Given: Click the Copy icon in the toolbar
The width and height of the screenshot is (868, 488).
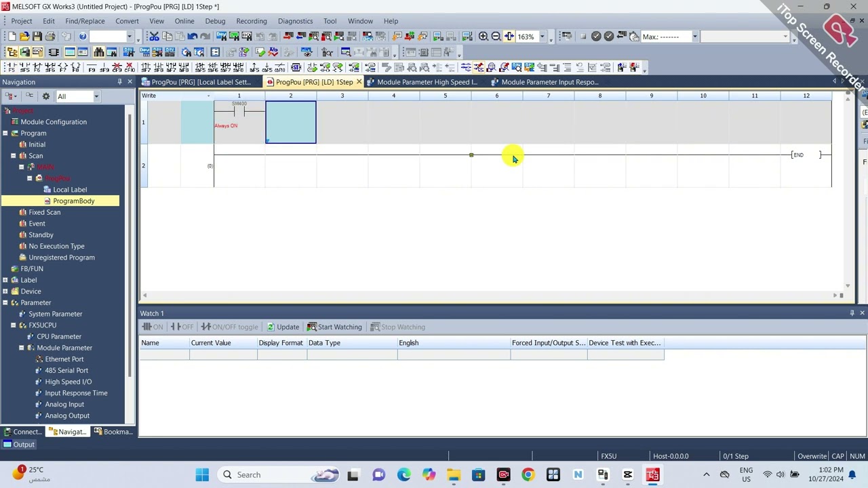Looking at the screenshot, I should coord(167,37).
